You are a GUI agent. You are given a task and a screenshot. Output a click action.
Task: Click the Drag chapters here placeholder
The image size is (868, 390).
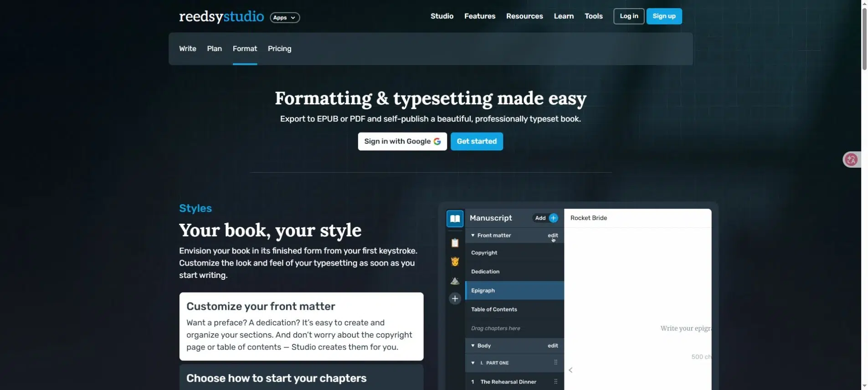click(x=495, y=328)
